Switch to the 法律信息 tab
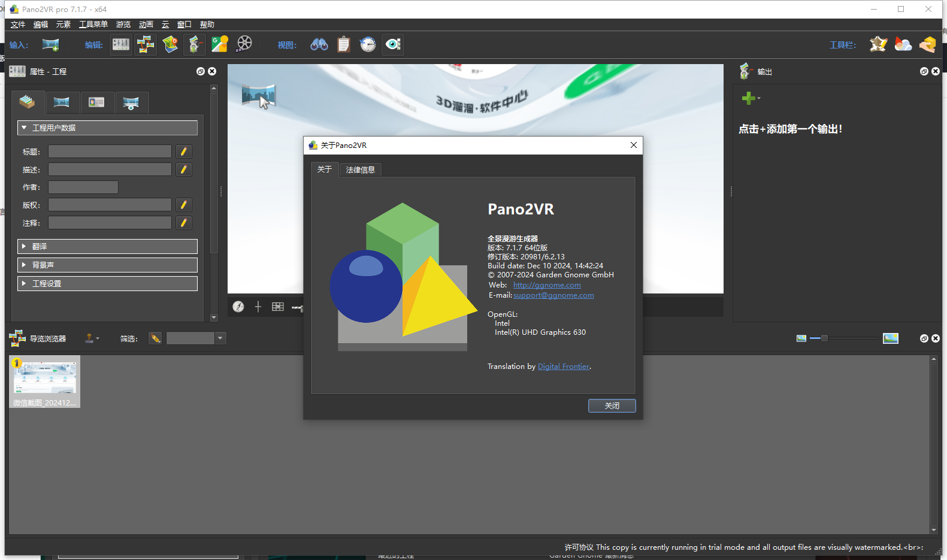The width and height of the screenshot is (947, 560). tap(361, 170)
